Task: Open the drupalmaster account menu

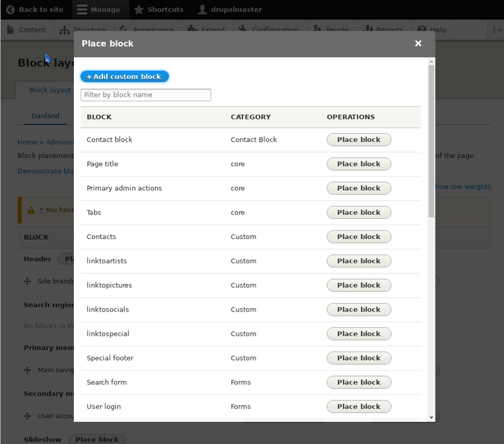Action: pos(230,9)
